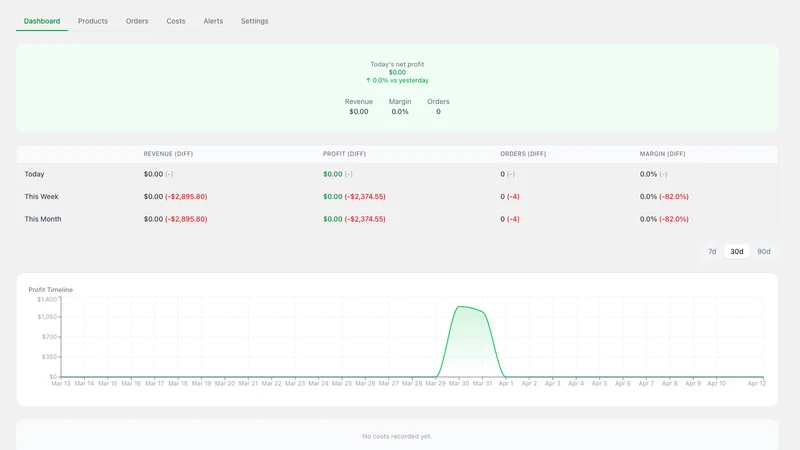
Task: Select the 30d chart range
Action: click(737, 252)
